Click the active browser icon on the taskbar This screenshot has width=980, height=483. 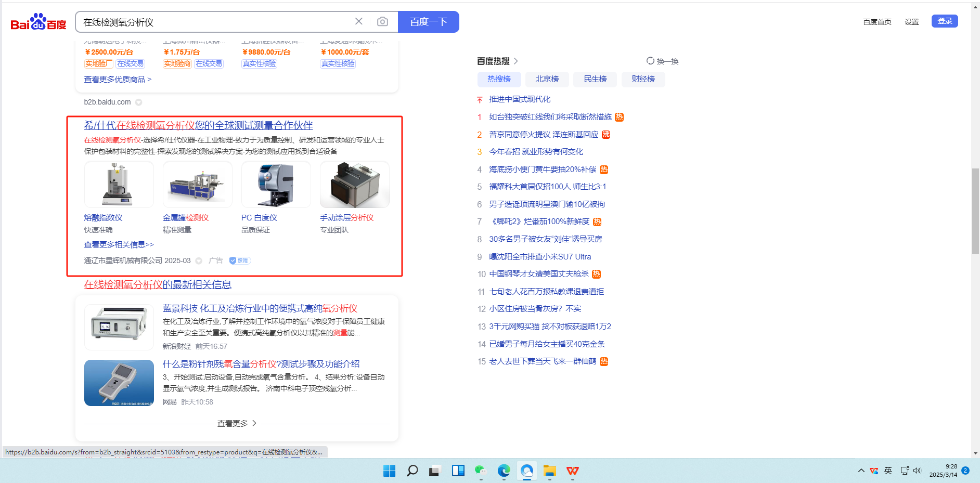(x=527, y=471)
